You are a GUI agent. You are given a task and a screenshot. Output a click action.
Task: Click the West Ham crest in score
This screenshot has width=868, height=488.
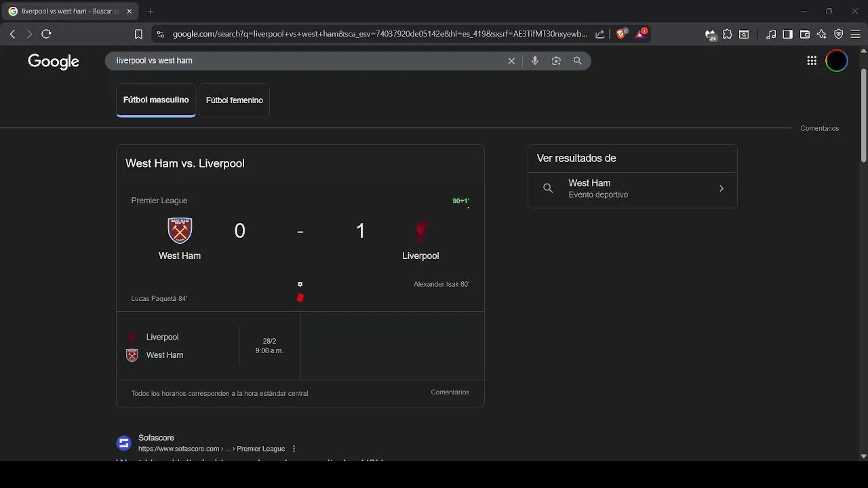pos(180,230)
